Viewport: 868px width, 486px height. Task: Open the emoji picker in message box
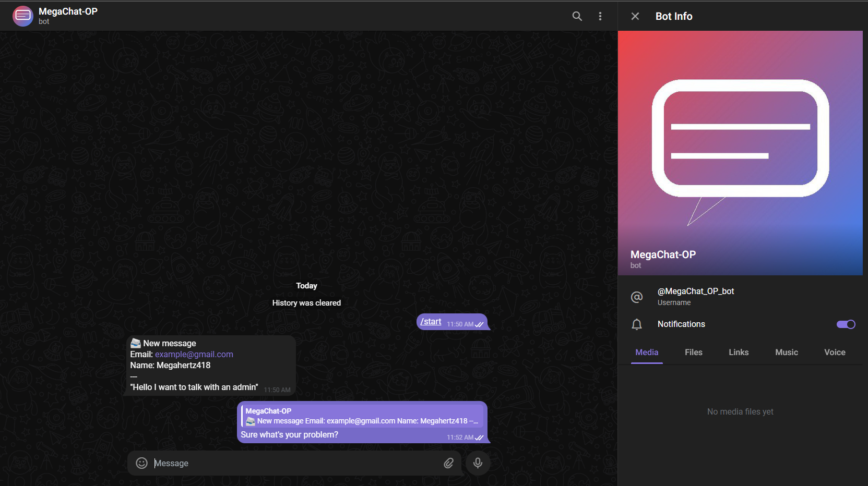(x=141, y=463)
